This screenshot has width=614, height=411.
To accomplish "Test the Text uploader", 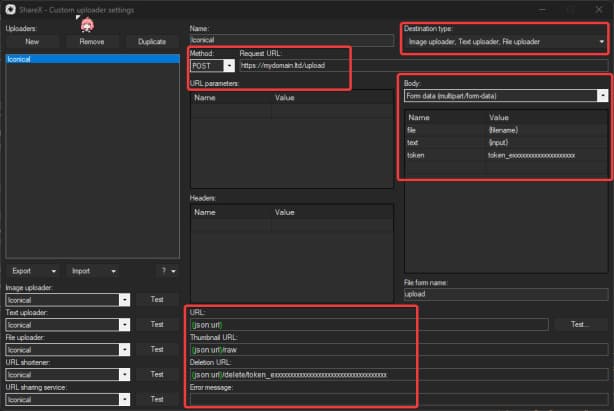I will (x=157, y=324).
